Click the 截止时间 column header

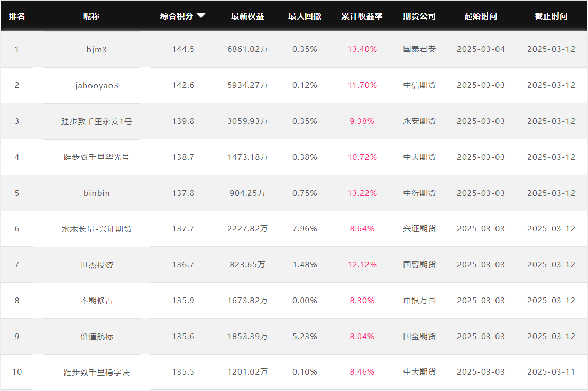[551, 16]
